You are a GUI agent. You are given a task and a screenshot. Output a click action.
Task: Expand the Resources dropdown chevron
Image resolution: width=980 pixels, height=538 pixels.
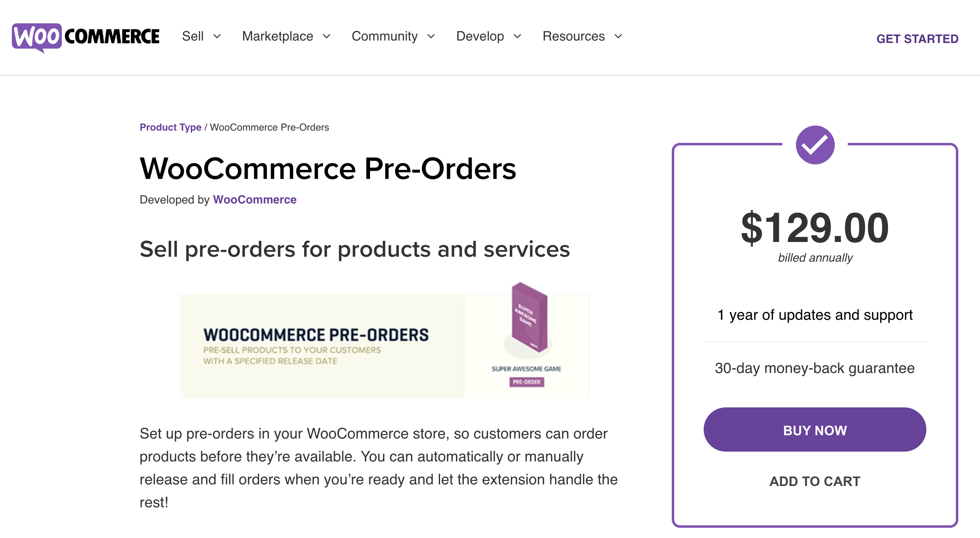618,36
